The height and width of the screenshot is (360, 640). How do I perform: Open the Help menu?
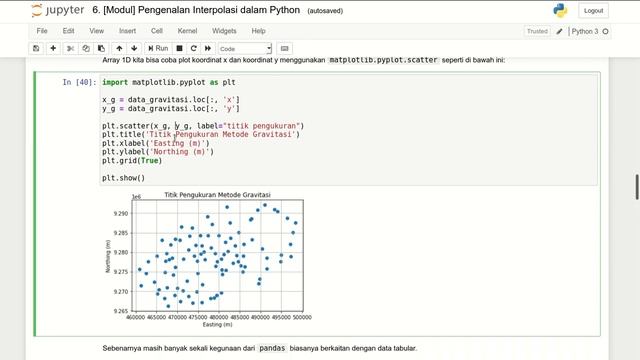point(258,31)
